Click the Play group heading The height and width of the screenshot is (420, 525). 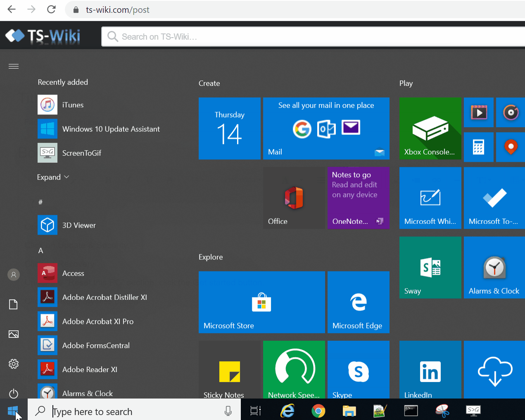pyautogui.click(x=406, y=83)
